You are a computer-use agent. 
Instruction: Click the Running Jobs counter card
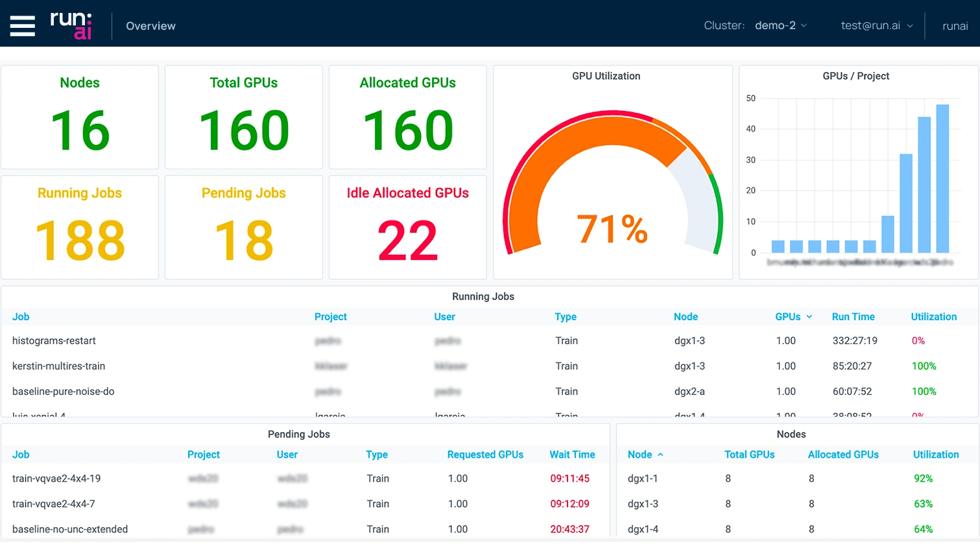(x=79, y=227)
